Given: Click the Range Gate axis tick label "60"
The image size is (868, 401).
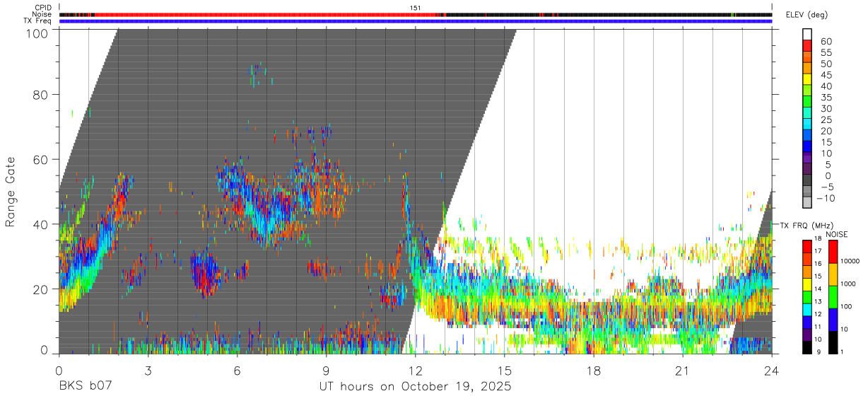Looking at the screenshot, I should click(42, 160).
